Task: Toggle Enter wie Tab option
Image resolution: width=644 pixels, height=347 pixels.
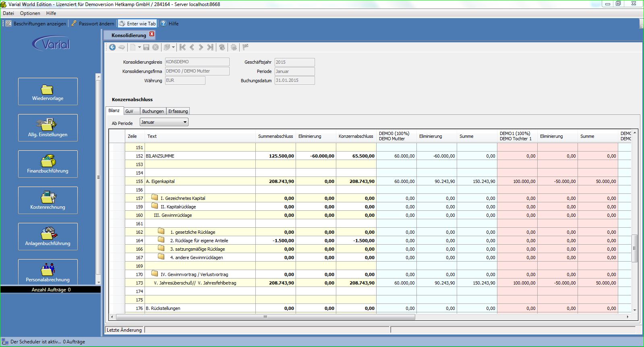Action: pos(137,23)
